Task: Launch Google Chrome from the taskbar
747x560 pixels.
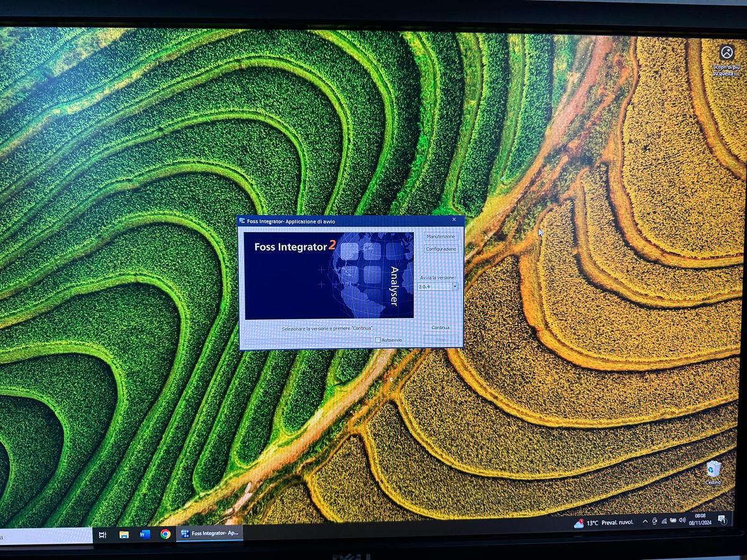Action: [x=165, y=534]
